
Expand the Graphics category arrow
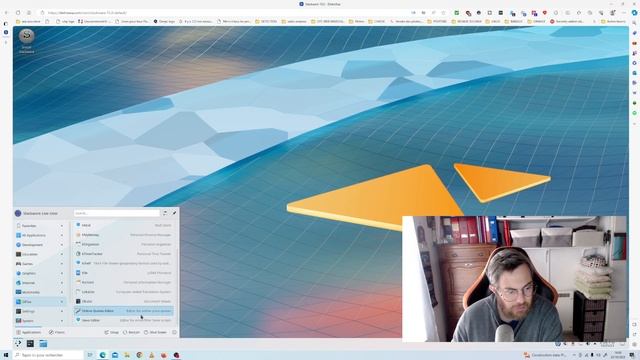(62, 273)
